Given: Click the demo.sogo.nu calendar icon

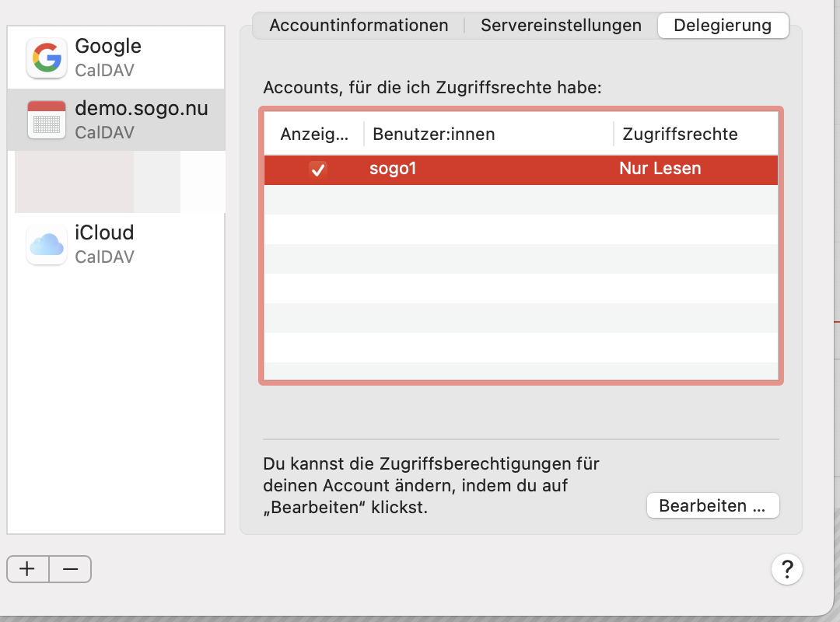Looking at the screenshot, I should pyautogui.click(x=47, y=120).
